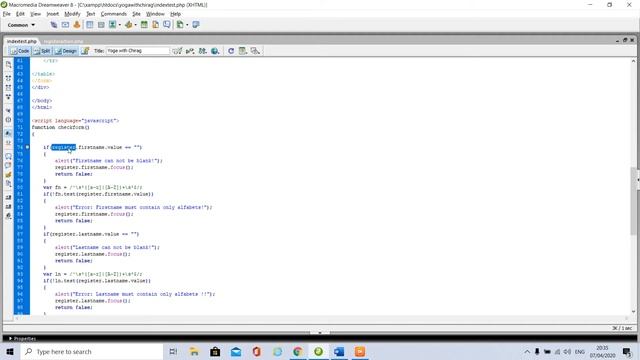Click the Templates insert icon

click(x=180, y=25)
